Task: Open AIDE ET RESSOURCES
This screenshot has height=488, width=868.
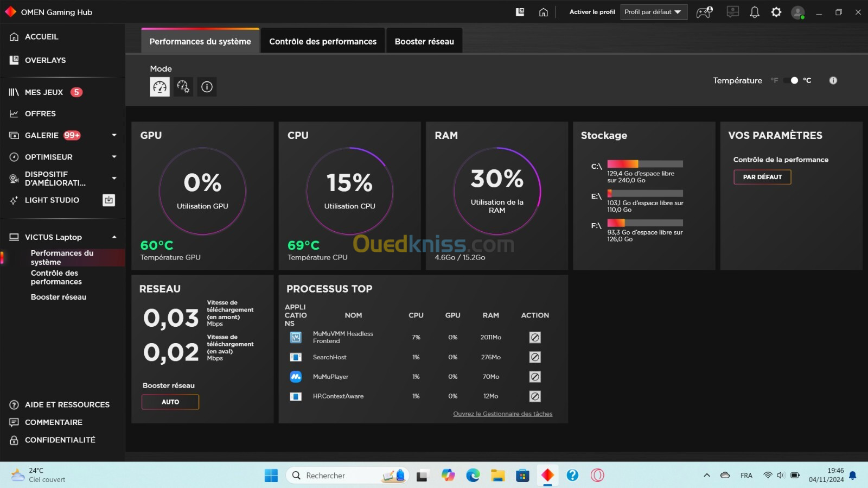Action: [67, 405]
